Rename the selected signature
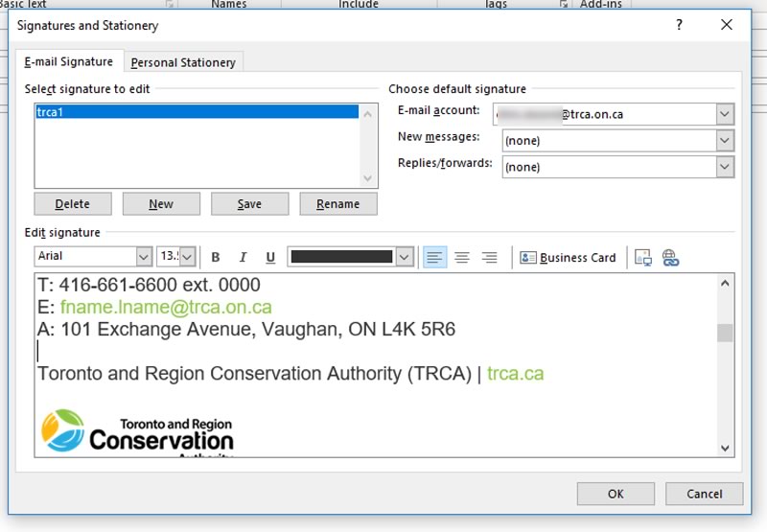Image resolution: width=767 pixels, height=532 pixels. [x=338, y=204]
